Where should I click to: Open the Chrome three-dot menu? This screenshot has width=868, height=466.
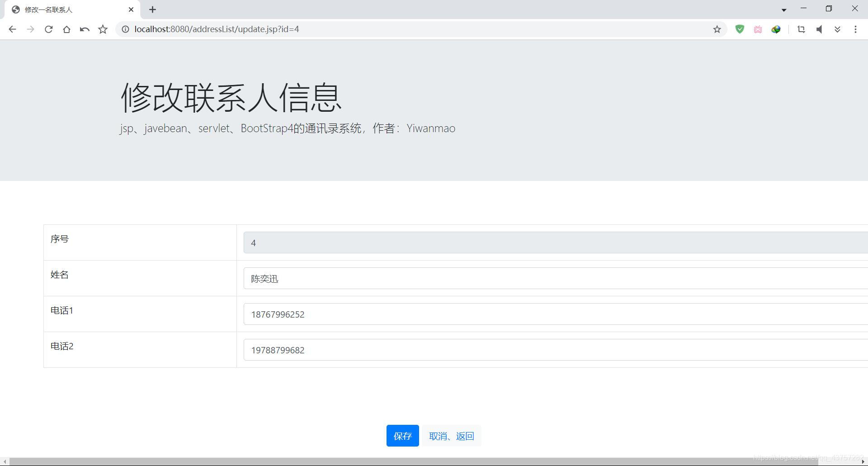click(x=855, y=29)
